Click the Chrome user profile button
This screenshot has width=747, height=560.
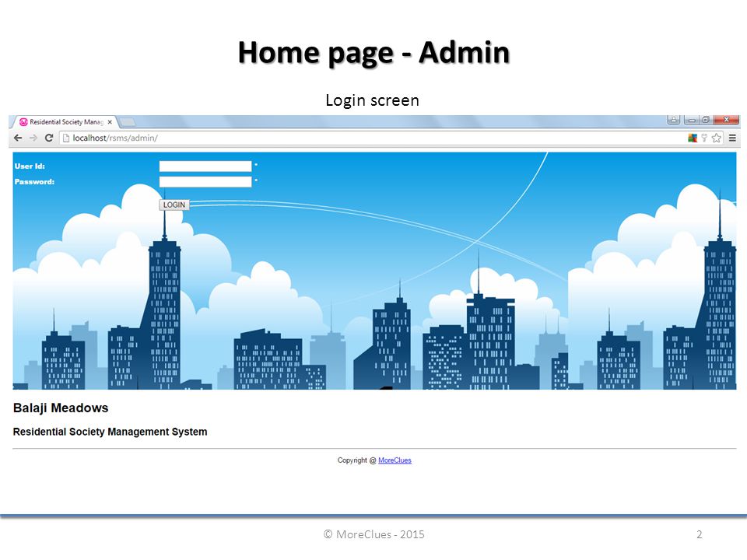click(674, 120)
